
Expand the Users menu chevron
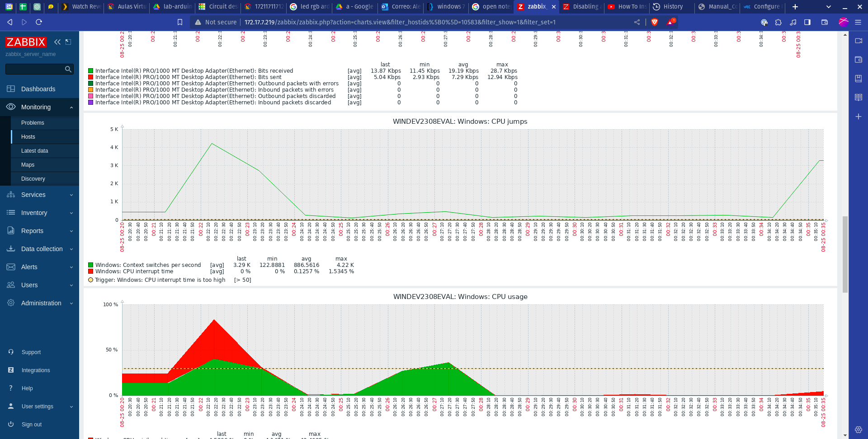pos(71,285)
